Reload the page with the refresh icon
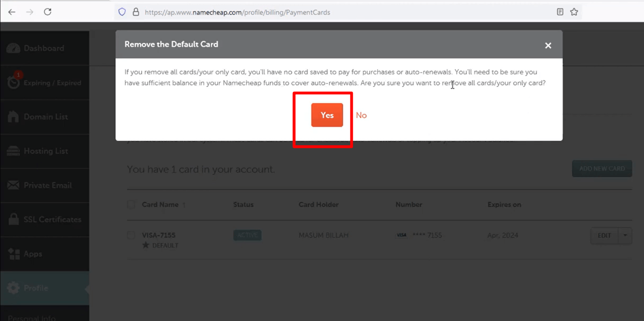 [48, 12]
